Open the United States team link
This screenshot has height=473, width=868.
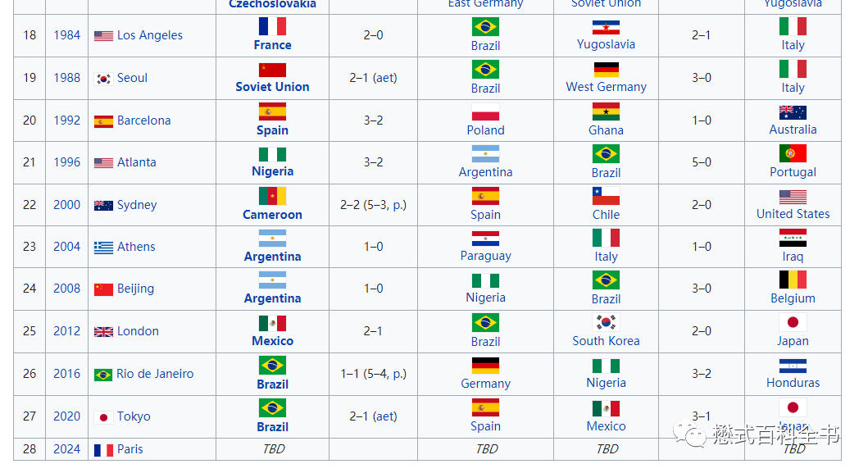click(x=793, y=214)
